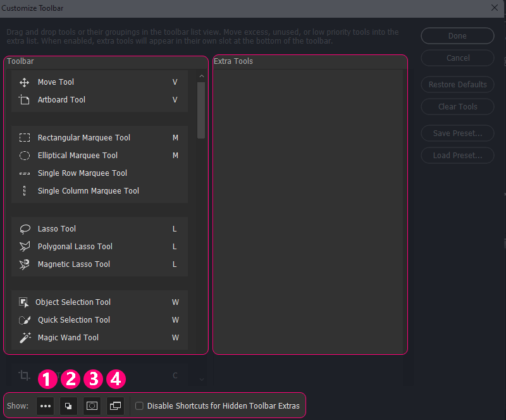Close the Customize Toolbar dialog
The image size is (506, 420).
click(x=495, y=8)
